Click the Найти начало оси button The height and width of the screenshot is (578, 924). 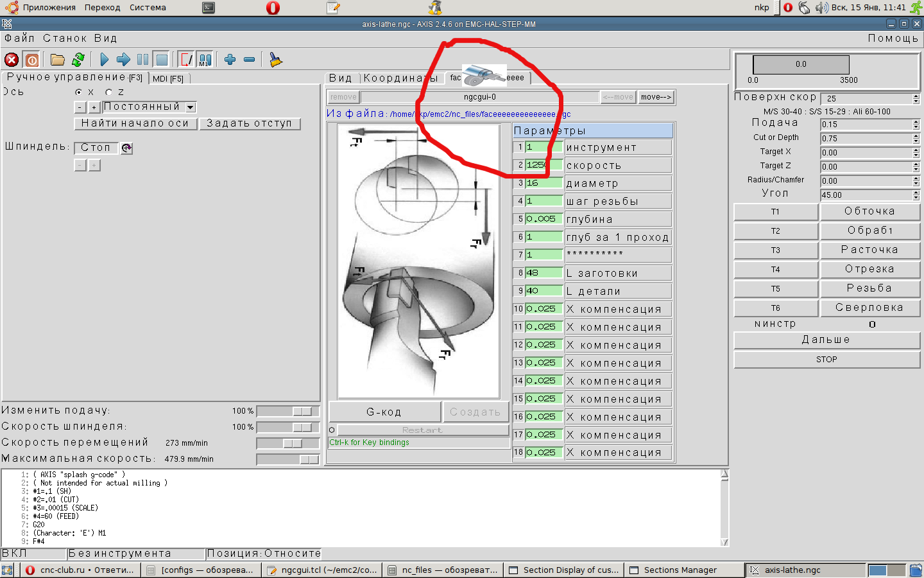(x=135, y=123)
